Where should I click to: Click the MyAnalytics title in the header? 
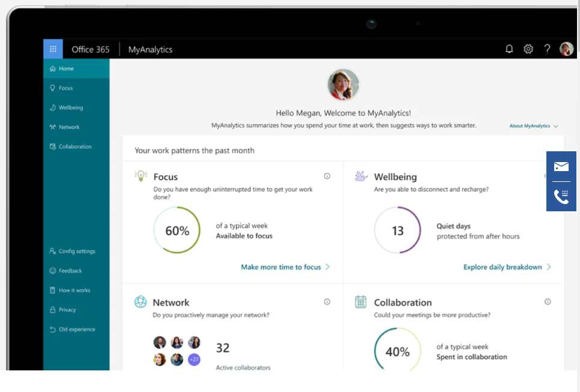coord(150,50)
